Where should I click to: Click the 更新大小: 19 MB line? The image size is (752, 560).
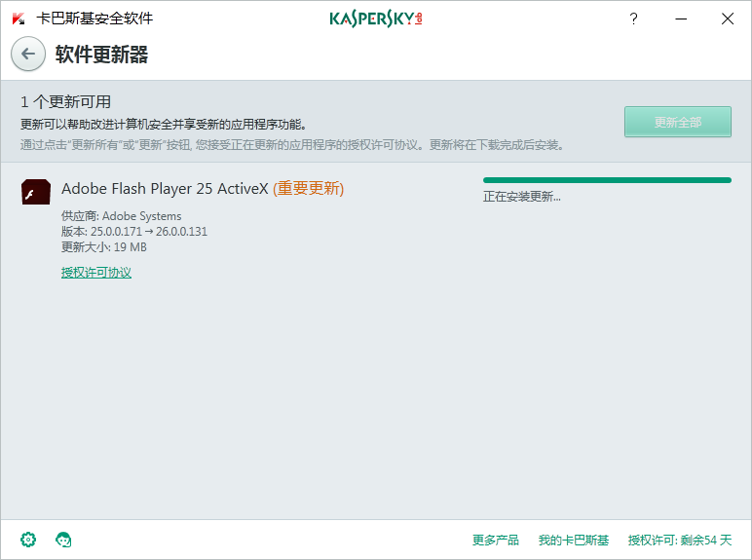104,247
